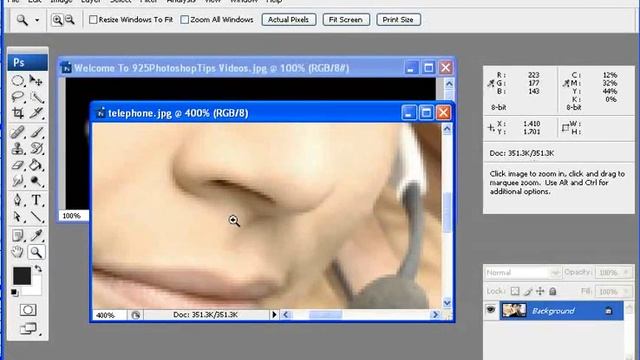Open the background color picker
640x360 pixels.
click(x=35, y=287)
